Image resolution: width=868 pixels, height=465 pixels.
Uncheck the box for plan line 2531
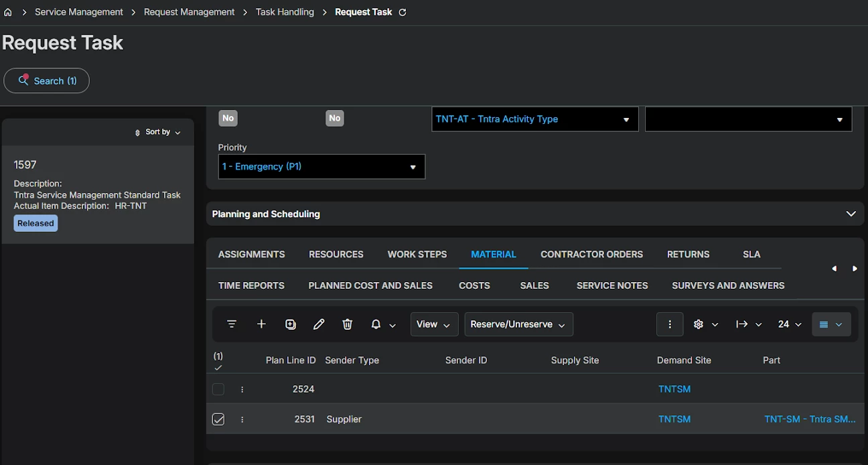[218, 419]
